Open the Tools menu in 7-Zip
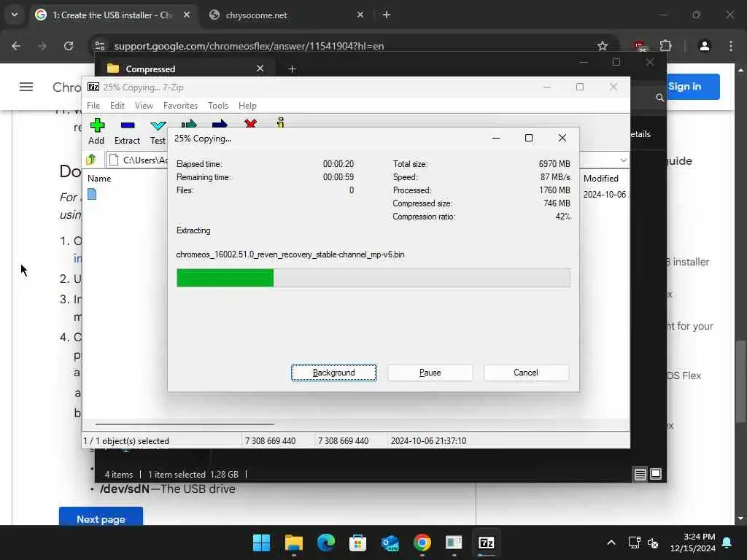The image size is (747, 560). pyautogui.click(x=218, y=106)
